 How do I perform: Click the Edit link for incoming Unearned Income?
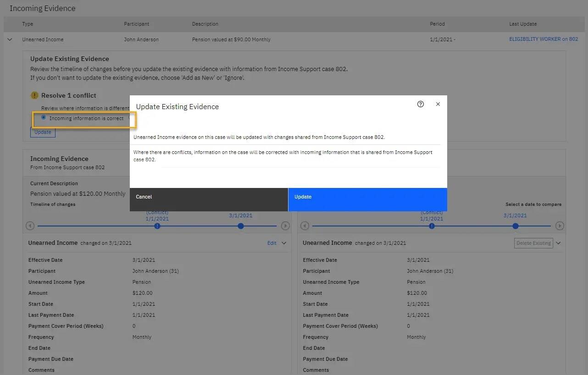point(272,243)
